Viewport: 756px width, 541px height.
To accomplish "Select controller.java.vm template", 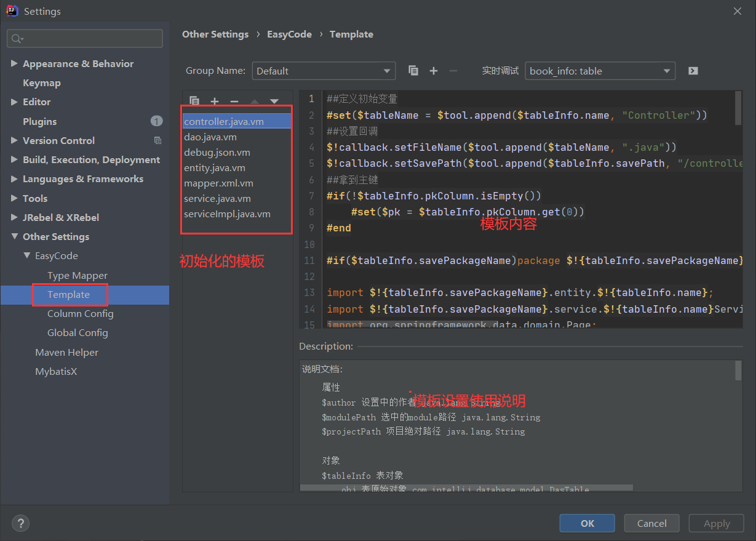I will 237,121.
